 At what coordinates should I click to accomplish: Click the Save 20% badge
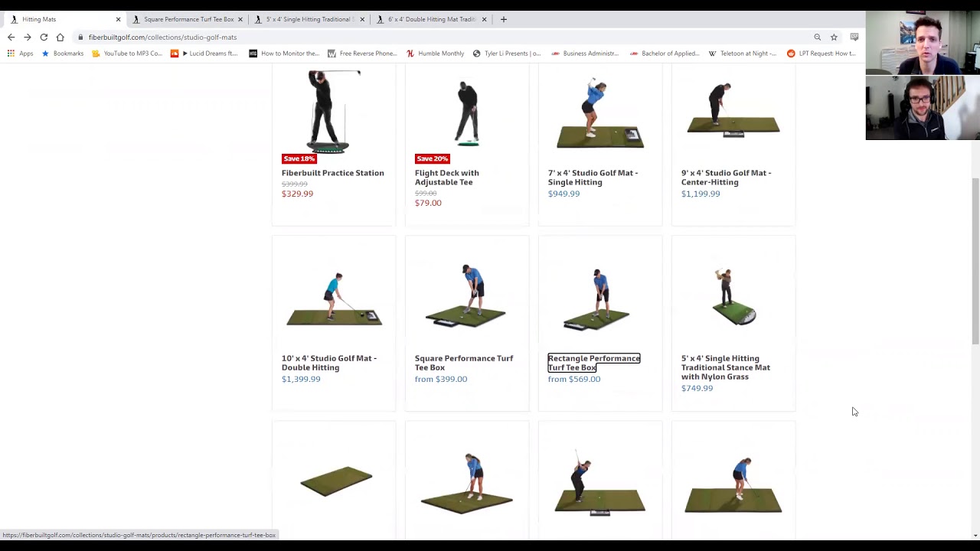pyautogui.click(x=433, y=158)
